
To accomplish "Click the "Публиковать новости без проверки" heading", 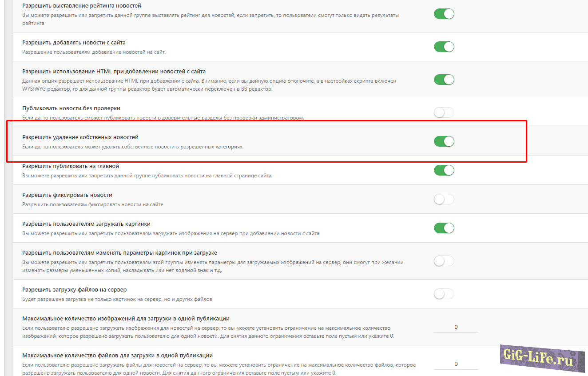I will click(x=71, y=108).
